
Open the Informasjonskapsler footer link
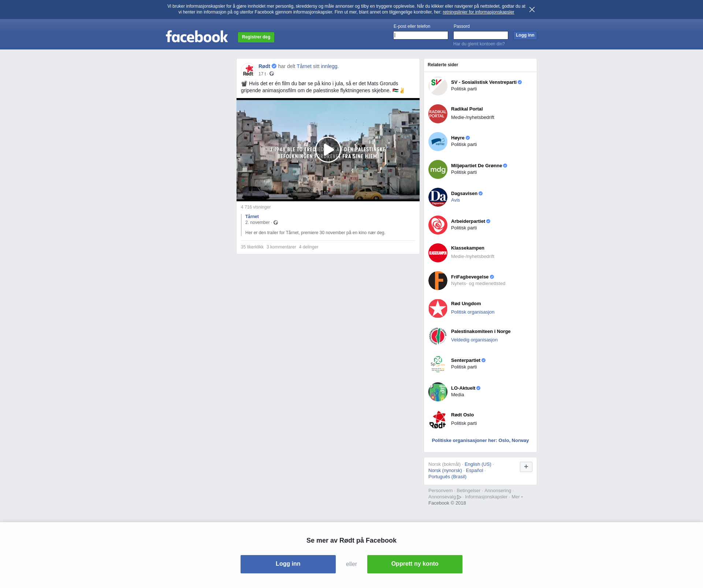point(486,497)
